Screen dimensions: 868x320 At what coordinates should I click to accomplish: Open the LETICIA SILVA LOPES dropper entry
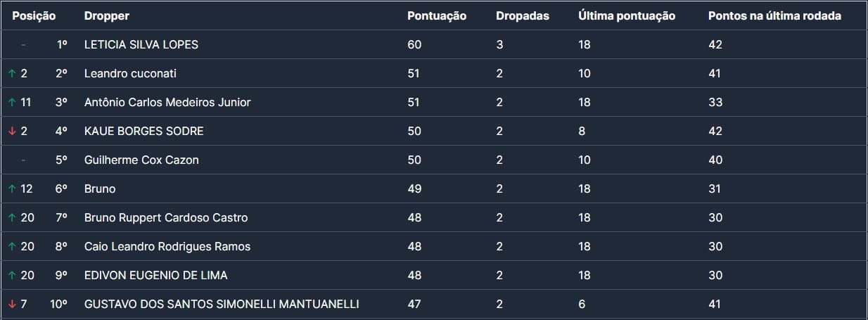click(x=141, y=44)
